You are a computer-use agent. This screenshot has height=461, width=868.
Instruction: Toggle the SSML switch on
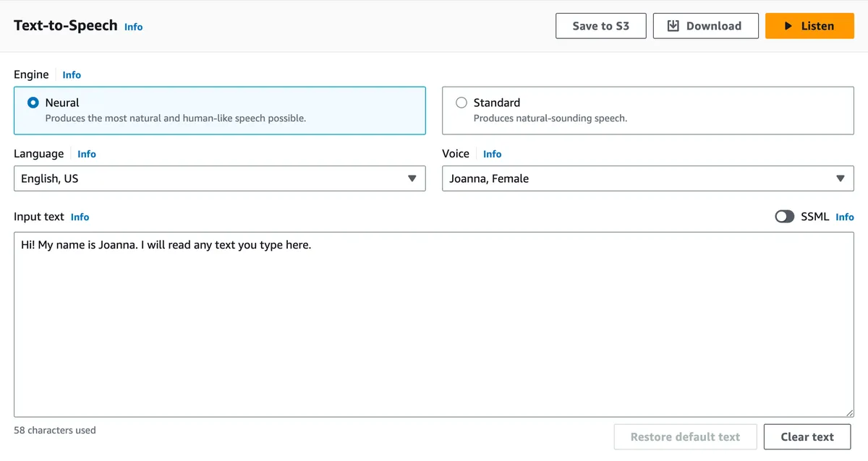point(784,217)
